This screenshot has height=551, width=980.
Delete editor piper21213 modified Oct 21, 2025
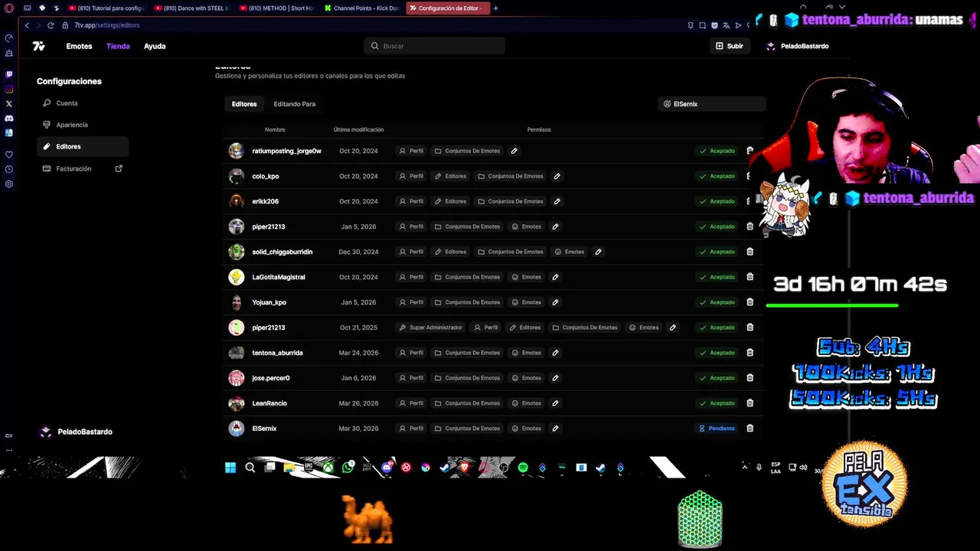[750, 328]
